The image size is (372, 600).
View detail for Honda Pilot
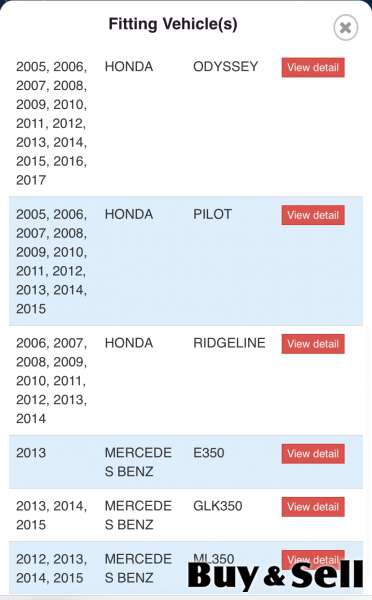pyautogui.click(x=313, y=215)
